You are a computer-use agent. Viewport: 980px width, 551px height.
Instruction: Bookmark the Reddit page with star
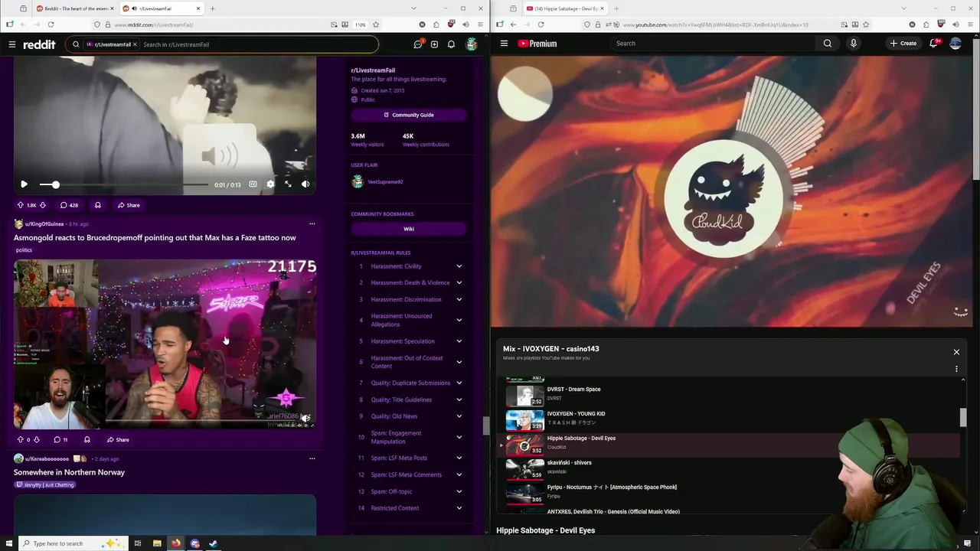click(376, 24)
